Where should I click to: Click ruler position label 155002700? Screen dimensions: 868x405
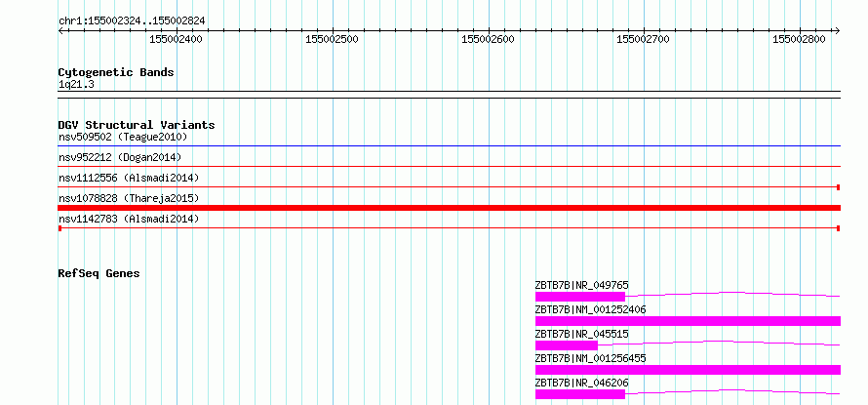[644, 39]
